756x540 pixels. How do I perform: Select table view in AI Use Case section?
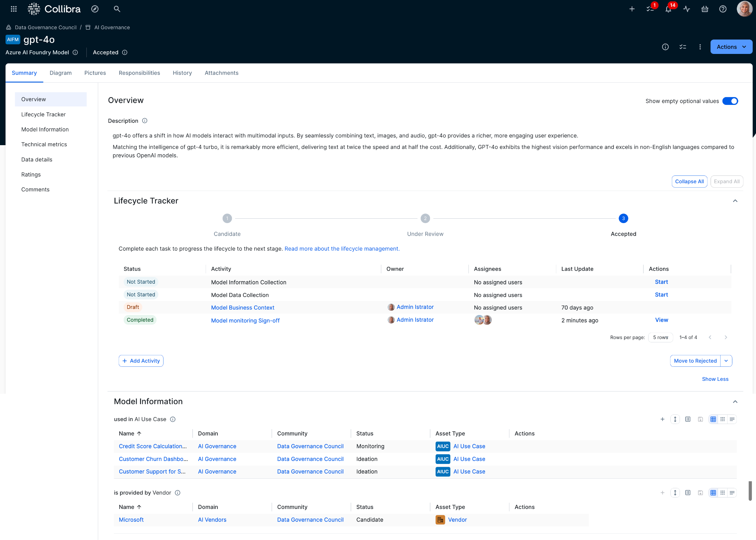(x=713, y=419)
